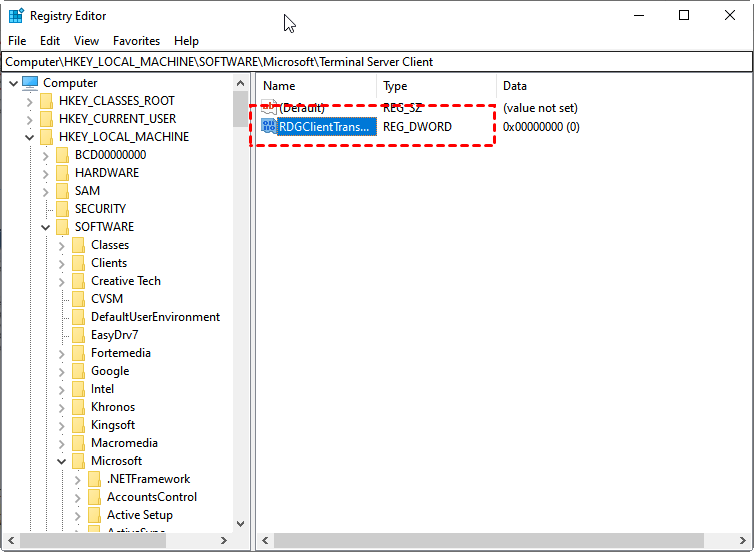The width and height of the screenshot is (754, 552).
Task: Click the (Default) string value icon
Action: pyautogui.click(x=269, y=108)
